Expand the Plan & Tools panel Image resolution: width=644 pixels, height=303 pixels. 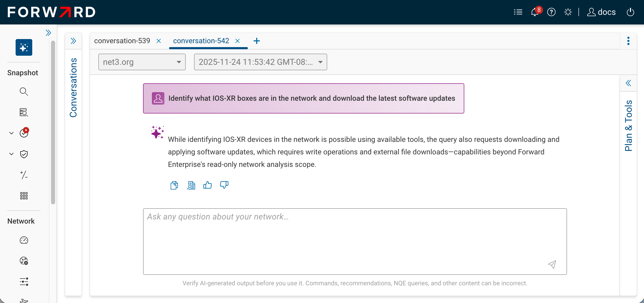[x=628, y=83]
